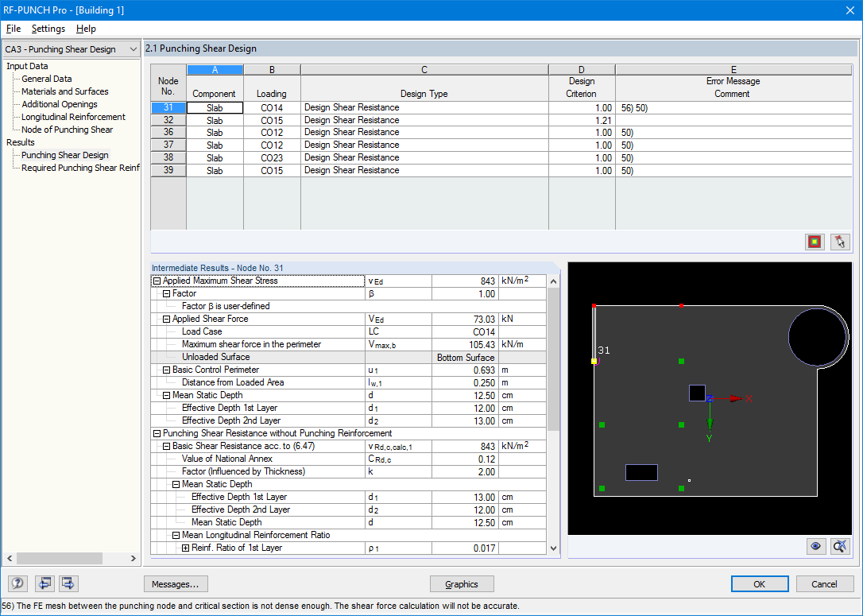
Task: Collapse the Mean Longitudinal Reinforcement Ratio section
Action: 178,535
